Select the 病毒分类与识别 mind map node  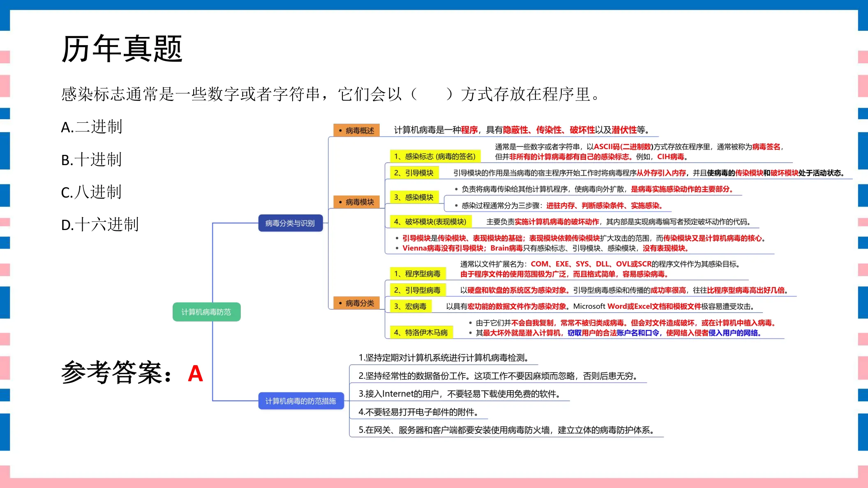click(x=290, y=223)
